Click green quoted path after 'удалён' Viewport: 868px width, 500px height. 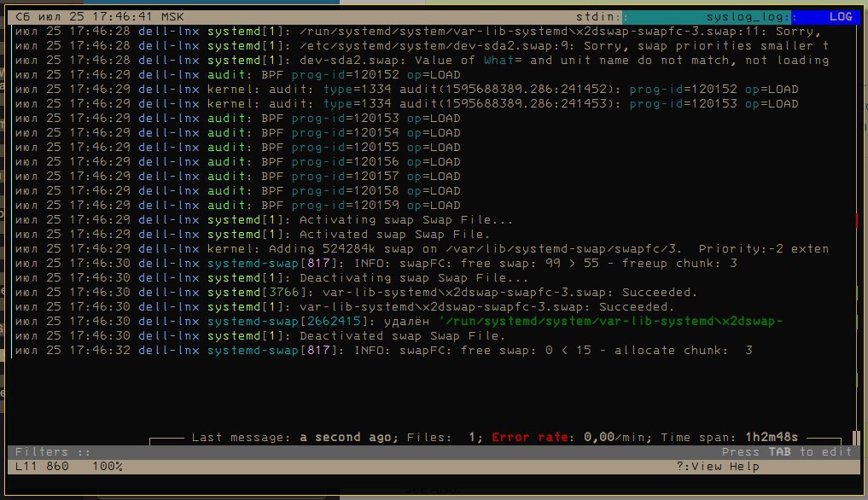610,321
